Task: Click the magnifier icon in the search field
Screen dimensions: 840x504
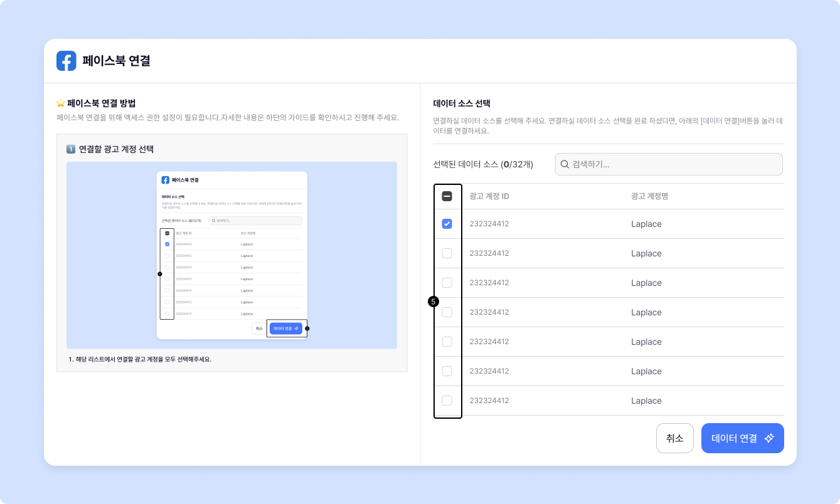Action: (x=565, y=164)
